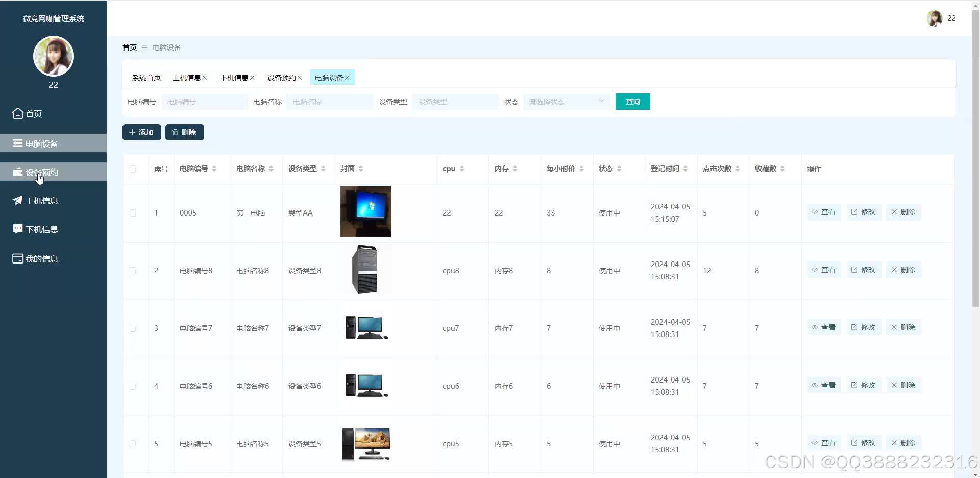Click the 查询 search button
The width and height of the screenshot is (980, 478).
coord(633,102)
